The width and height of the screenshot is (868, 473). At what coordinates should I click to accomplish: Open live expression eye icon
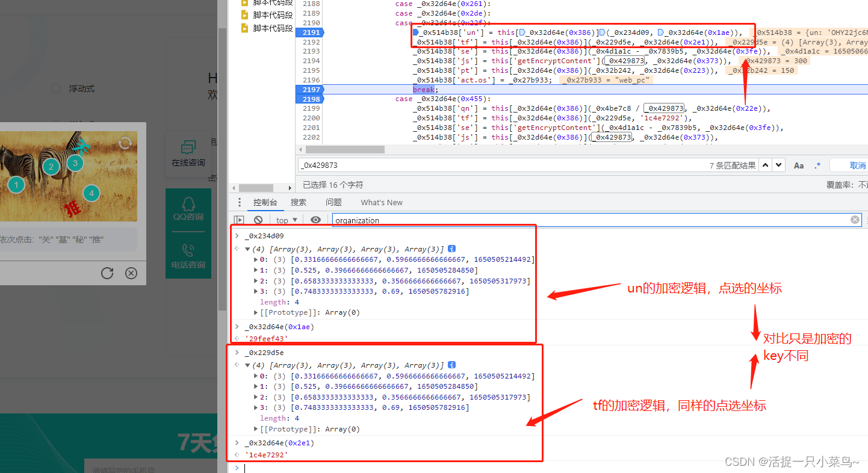pos(315,220)
